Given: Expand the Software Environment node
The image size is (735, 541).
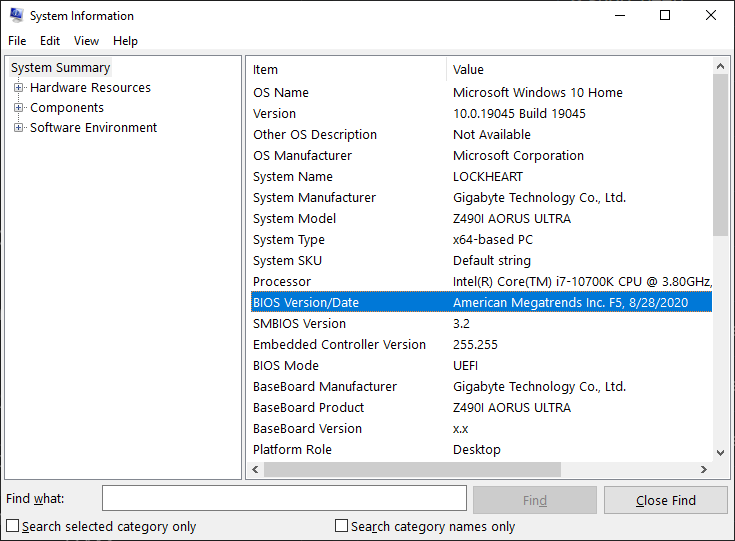Looking at the screenshot, I should click(x=18, y=128).
